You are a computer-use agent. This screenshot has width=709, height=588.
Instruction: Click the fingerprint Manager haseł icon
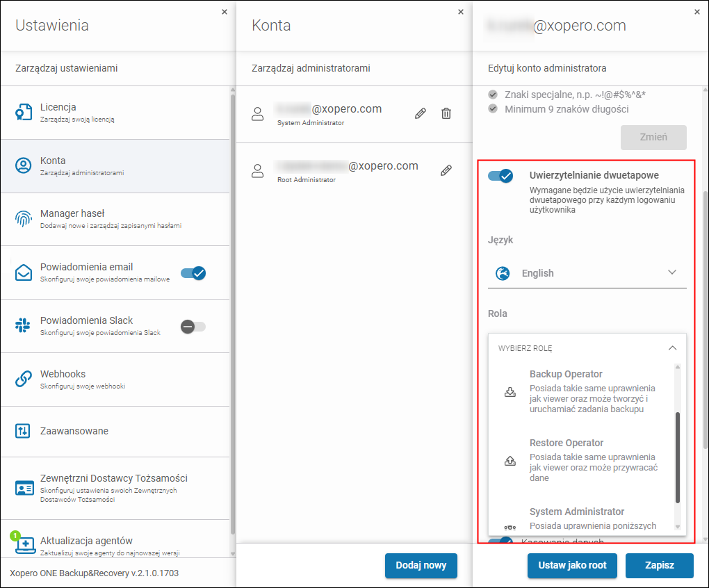tap(24, 219)
